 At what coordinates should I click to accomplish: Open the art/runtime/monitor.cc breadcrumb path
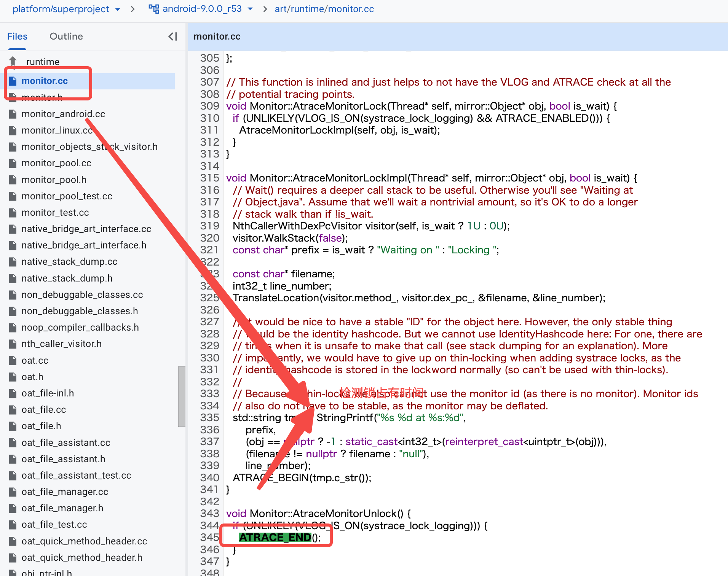pos(324,9)
